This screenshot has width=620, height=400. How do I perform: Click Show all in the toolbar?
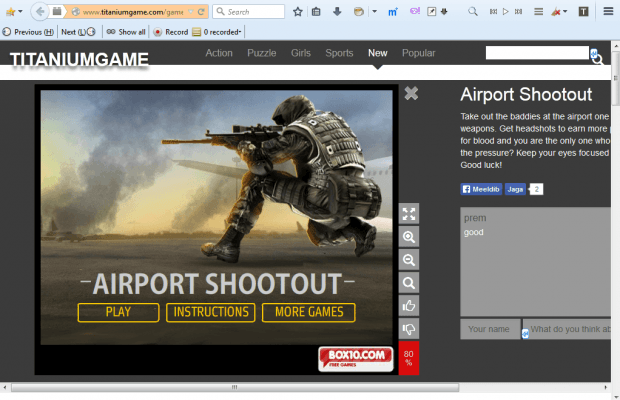(x=126, y=32)
